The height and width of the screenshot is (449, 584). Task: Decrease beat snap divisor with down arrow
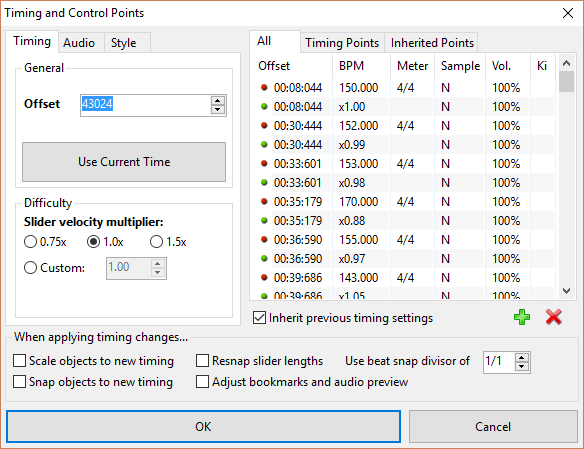[521, 366]
